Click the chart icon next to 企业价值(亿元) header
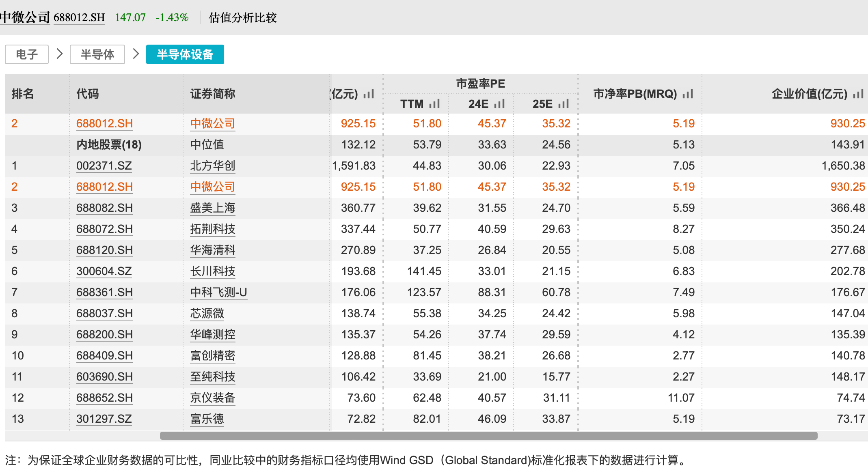The width and height of the screenshot is (868, 469). [x=859, y=94]
